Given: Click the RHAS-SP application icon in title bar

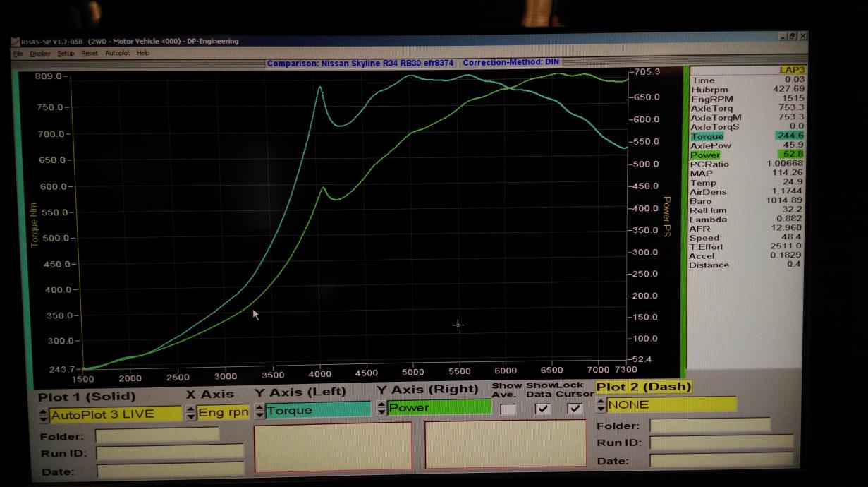Looking at the screenshot, I should coord(15,42).
